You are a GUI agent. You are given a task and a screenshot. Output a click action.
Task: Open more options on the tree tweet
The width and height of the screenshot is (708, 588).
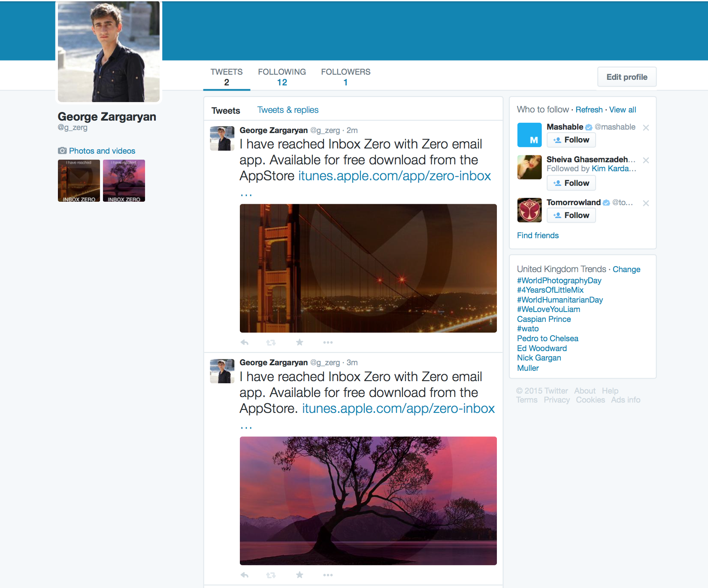coord(328,575)
